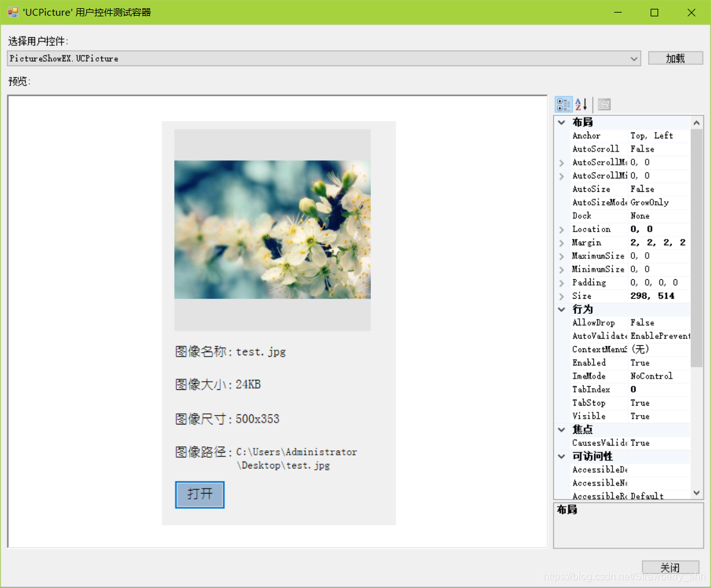Image resolution: width=711 pixels, height=588 pixels.
Task: Click the property pages icon
Action: tap(602, 104)
